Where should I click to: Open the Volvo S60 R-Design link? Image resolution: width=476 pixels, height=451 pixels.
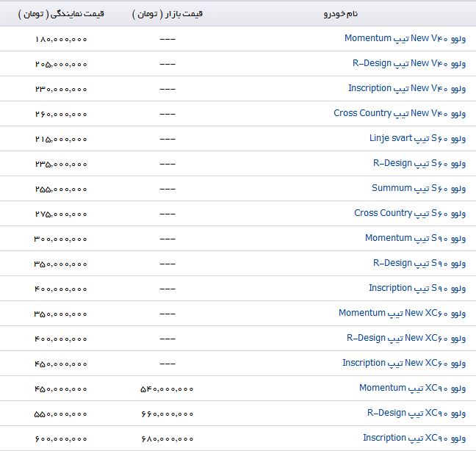tap(419, 164)
